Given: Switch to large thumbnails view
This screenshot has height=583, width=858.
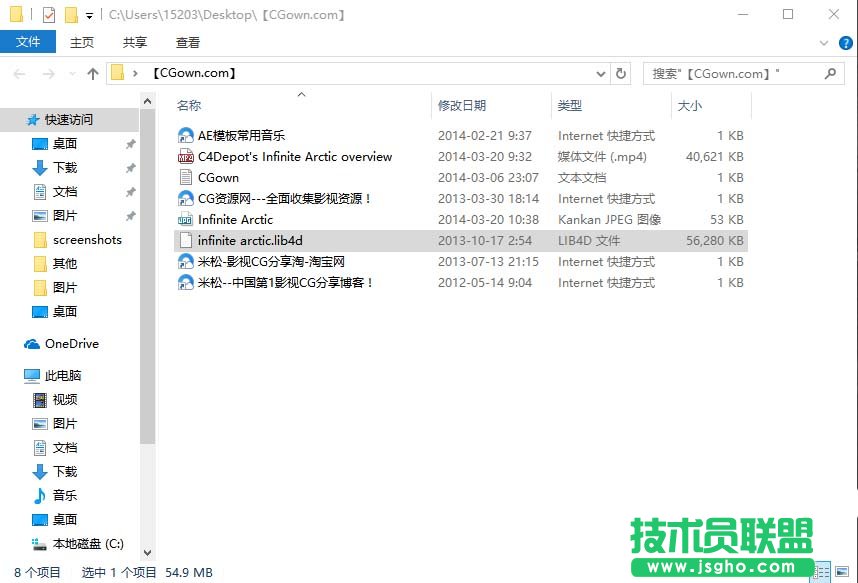Looking at the screenshot, I should point(841,571).
